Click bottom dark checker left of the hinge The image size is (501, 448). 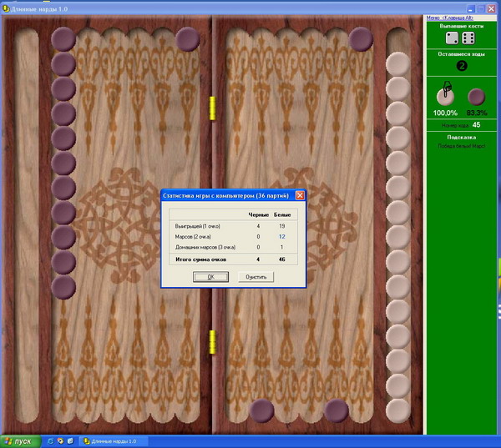(x=262, y=410)
